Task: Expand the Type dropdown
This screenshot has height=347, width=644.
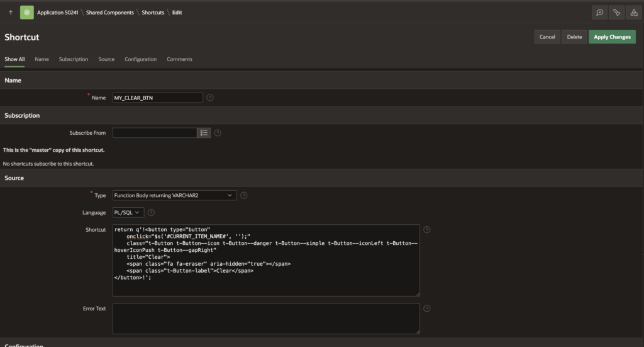Action: (x=174, y=195)
